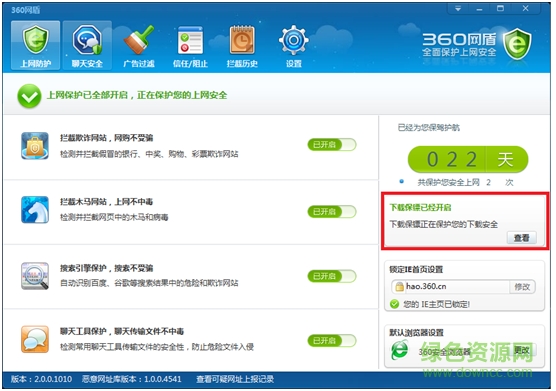Click 拦截欺诈网站，网购不受骗 title
This screenshot has height=391, width=556.
pos(107,138)
